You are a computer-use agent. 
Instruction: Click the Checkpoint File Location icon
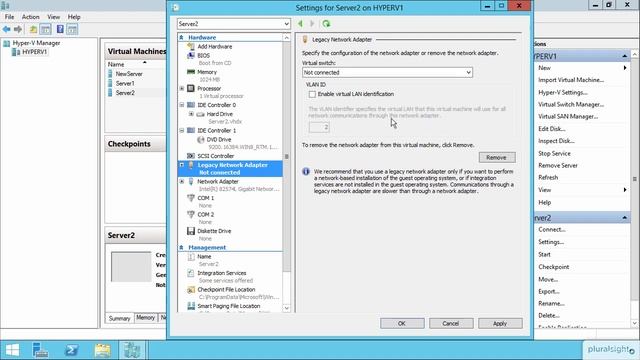point(191,290)
